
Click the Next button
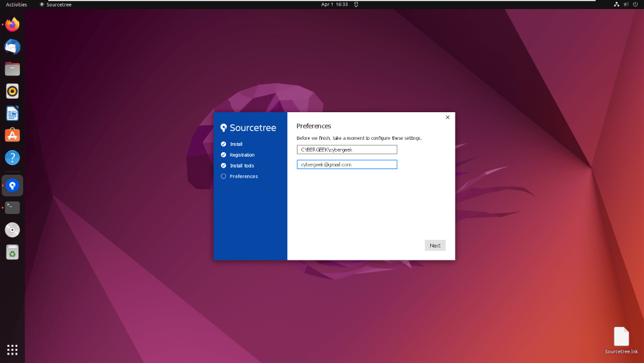435,246
